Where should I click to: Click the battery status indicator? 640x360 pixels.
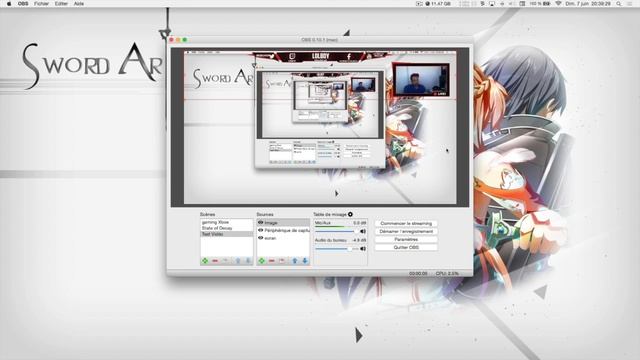tap(540, 3)
